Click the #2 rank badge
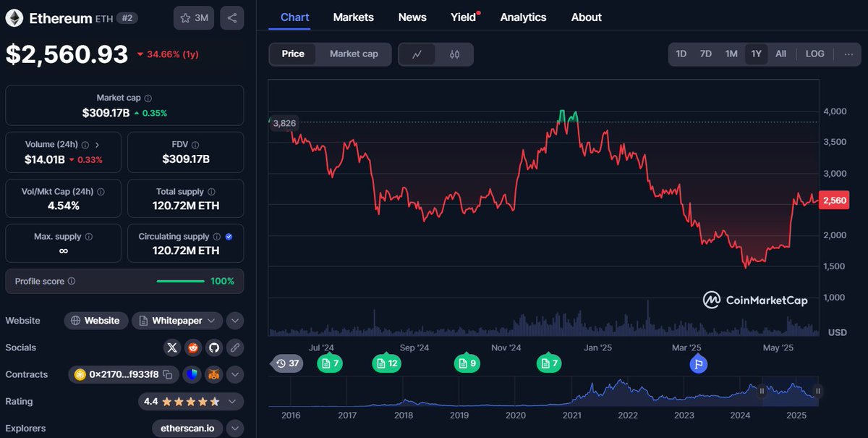Screen dimensions: 868x438 (128, 18)
